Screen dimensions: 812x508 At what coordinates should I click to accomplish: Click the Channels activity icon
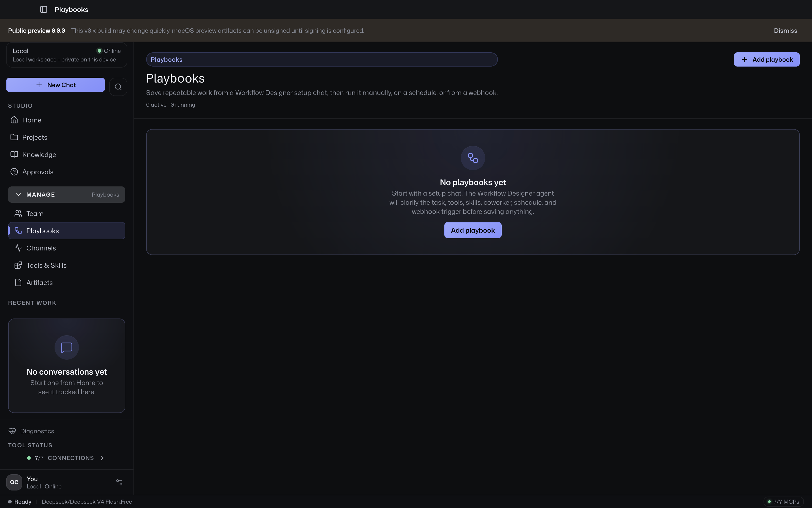coord(18,248)
